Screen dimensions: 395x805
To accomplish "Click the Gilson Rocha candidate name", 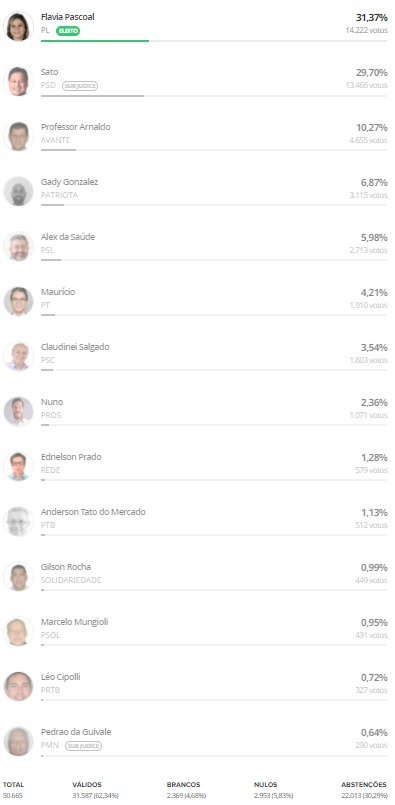I will [66, 567].
